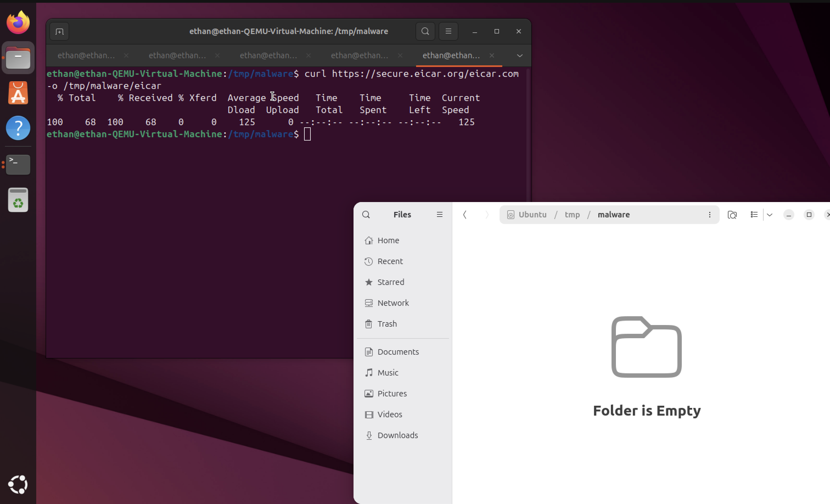This screenshot has width=830, height=504.
Task: Toggle list view in Files toolbar
Action: [754, 215]
